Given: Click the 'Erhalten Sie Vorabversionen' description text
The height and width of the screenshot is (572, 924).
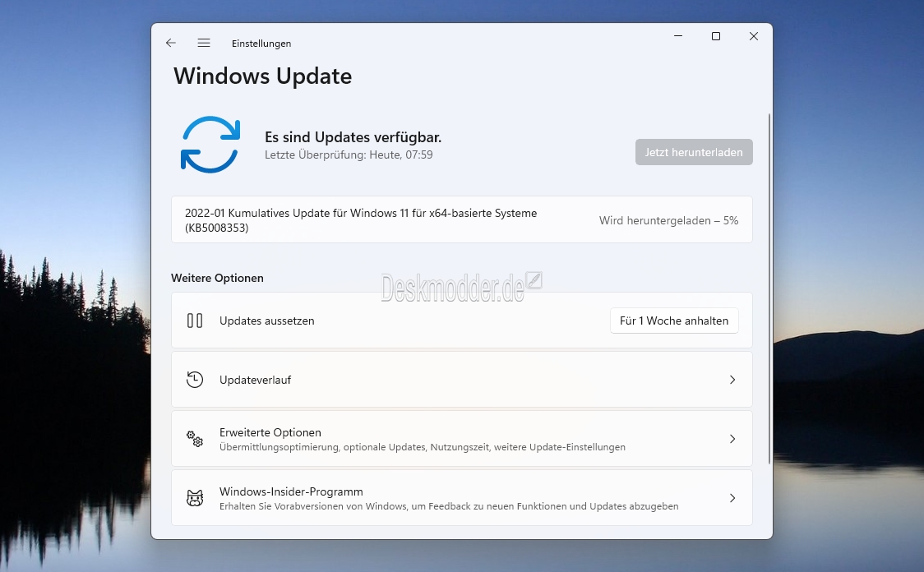Looking at the screenshot, I should point(449,506).
